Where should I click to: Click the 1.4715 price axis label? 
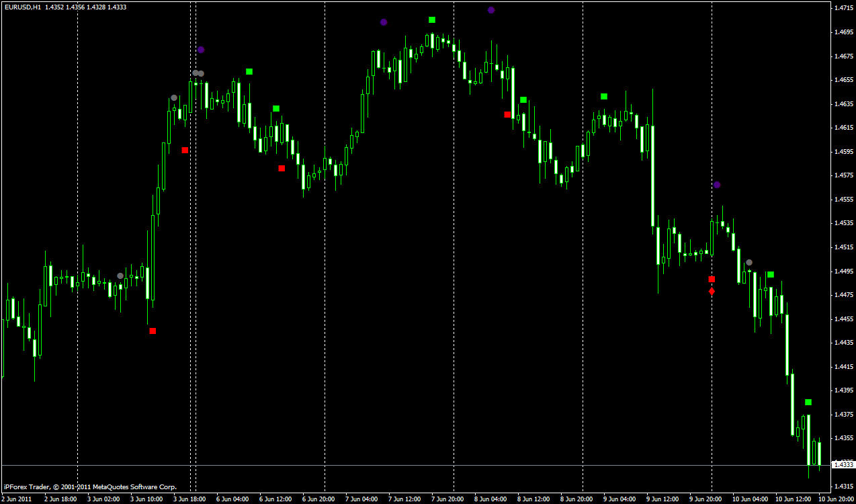843,8
